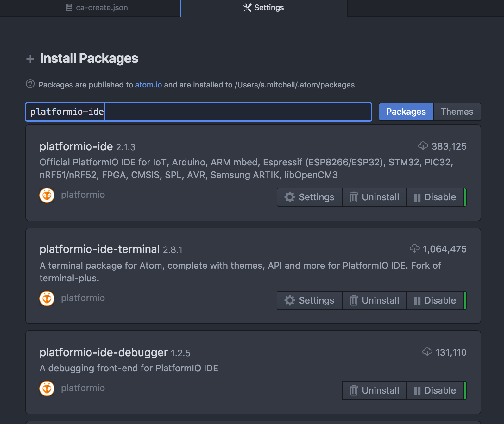Click download cloud icon beside 383,125

click(x=423, y=146)
